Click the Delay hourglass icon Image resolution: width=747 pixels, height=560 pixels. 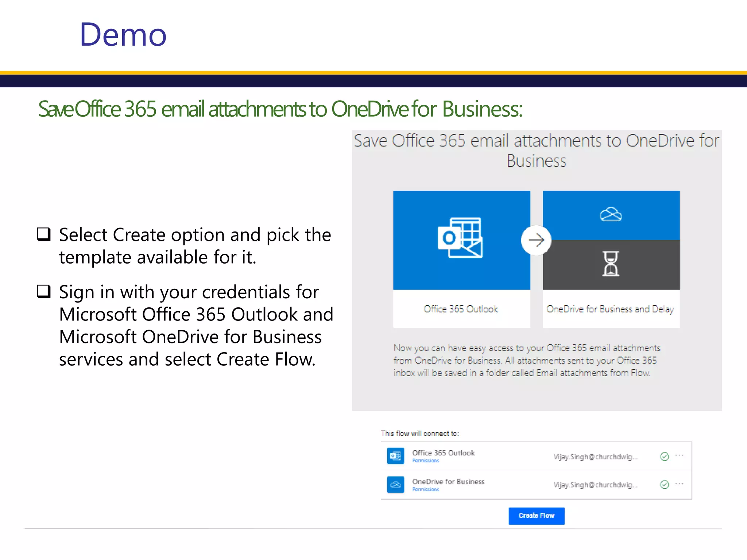(611, 263)
